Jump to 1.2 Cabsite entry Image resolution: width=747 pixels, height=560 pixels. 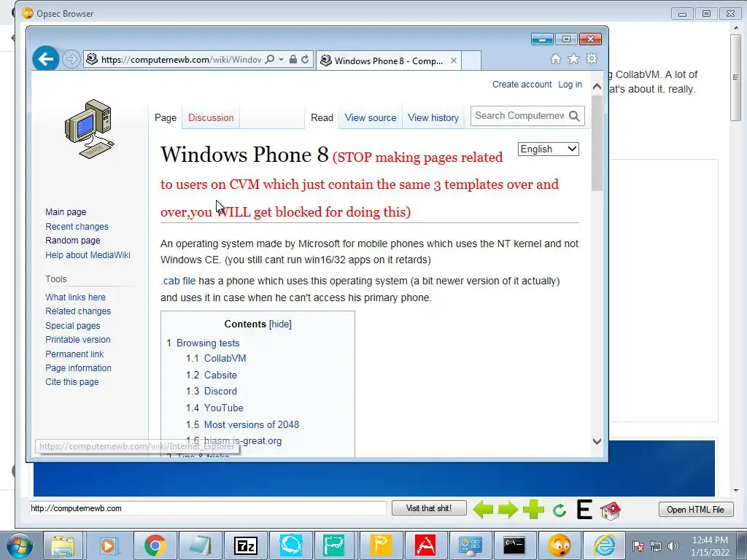(x=220, y=376)
